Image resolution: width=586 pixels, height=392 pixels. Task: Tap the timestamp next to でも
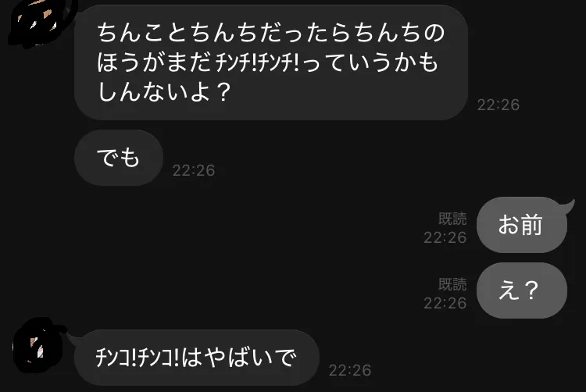click(x=194, y=170)
